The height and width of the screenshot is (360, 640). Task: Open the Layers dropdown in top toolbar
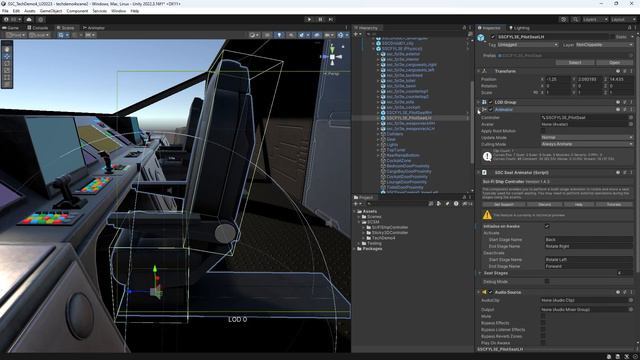coord(595,19)
